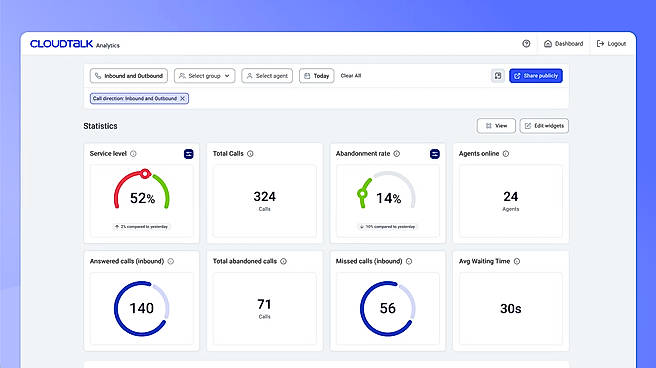
Task: Click the Statistics heading
Action: click(100, 126)
